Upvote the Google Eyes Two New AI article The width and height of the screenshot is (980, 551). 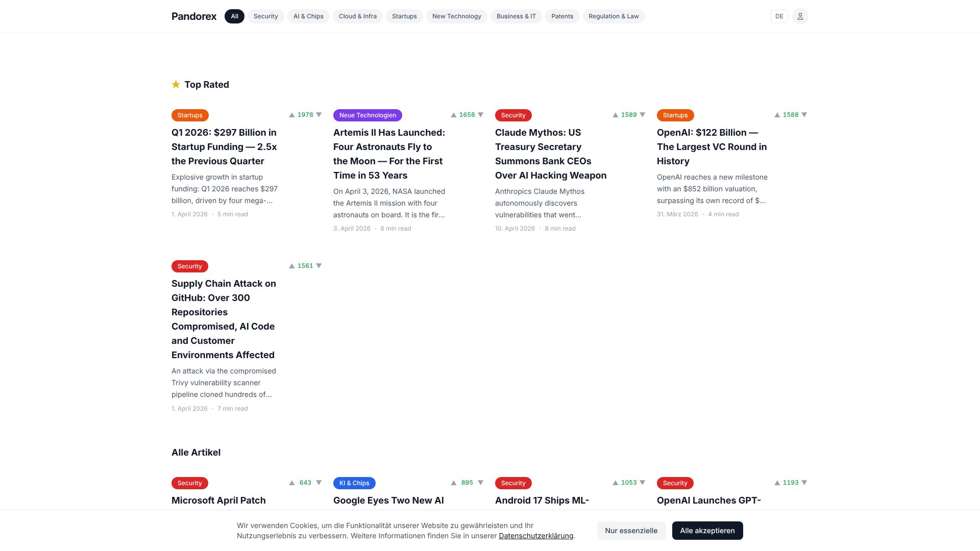pos(454,483)
